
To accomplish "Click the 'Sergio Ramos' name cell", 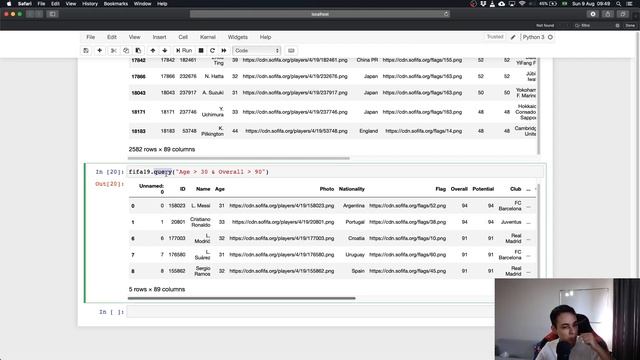I will [x=202, y=271].
